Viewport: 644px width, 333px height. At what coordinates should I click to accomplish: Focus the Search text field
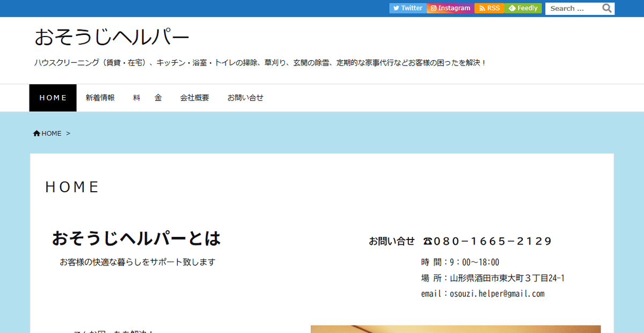point(573,9)
